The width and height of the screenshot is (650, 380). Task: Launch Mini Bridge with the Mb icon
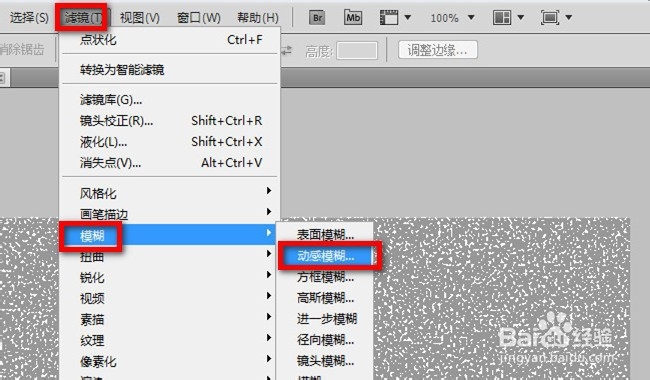pos(353,17)
